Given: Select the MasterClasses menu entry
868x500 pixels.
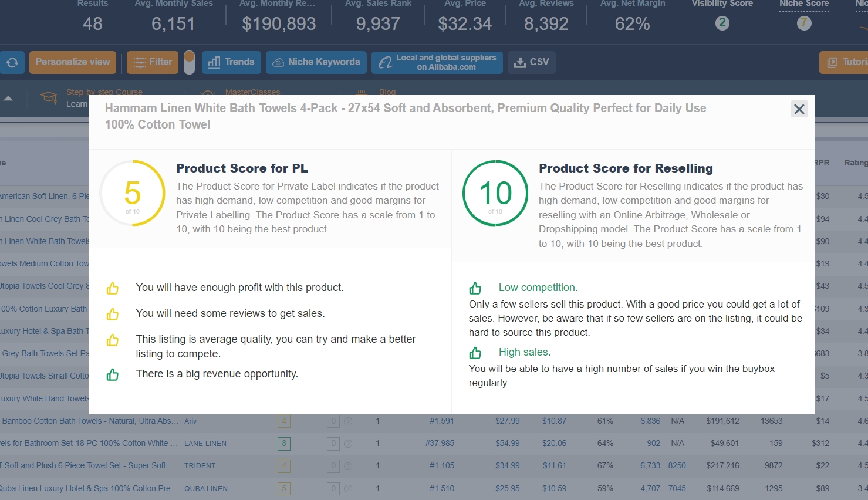Looking at the screenshot, I should click(253, 92).
